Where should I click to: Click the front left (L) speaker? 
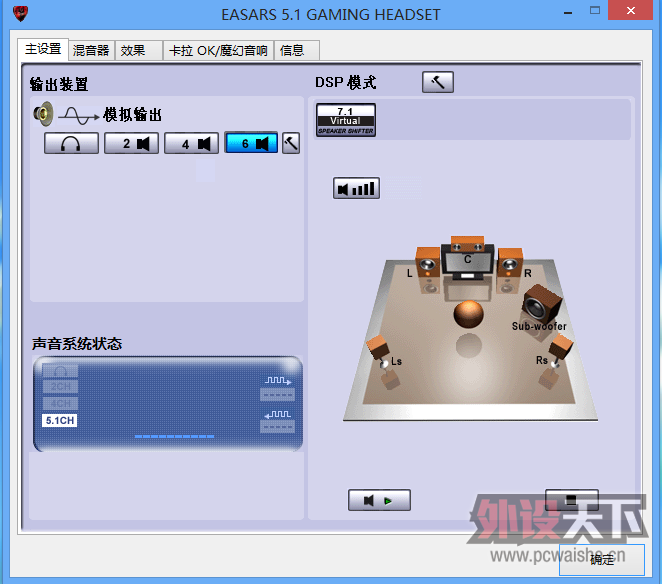point(427,267)
